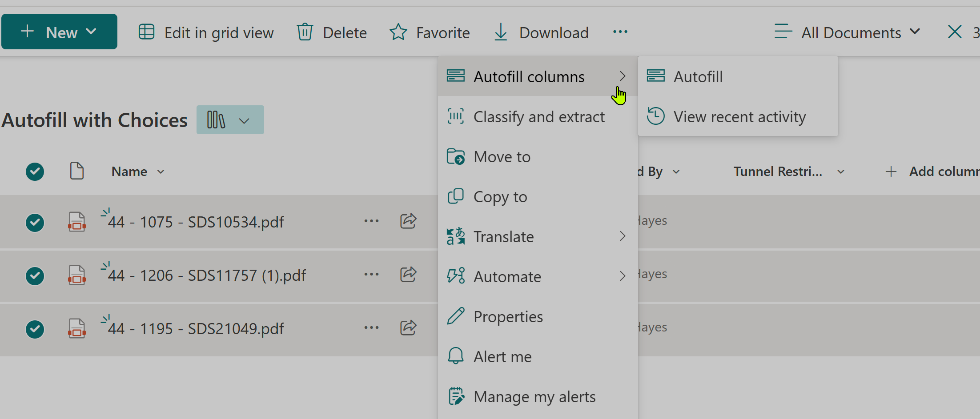Click the Autofill columns menu icon
Image resolution: width=980 pixels, height=419 pixels.
[456, 76]
